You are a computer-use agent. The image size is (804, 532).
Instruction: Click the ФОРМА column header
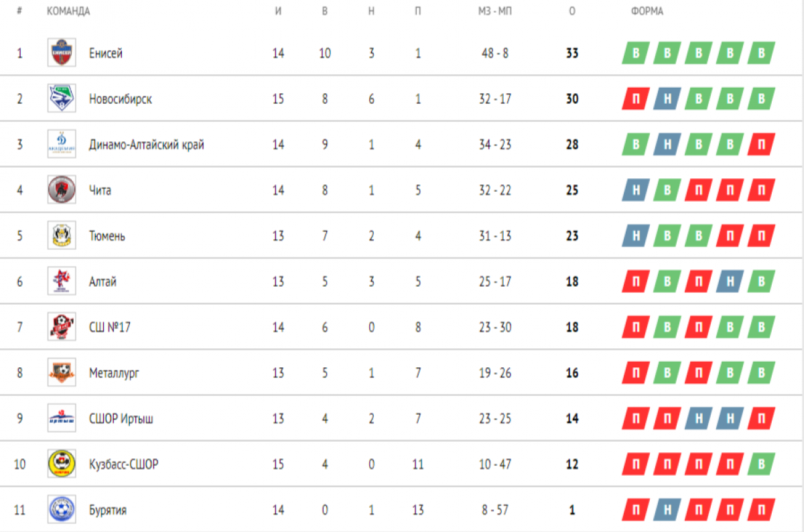647,11
